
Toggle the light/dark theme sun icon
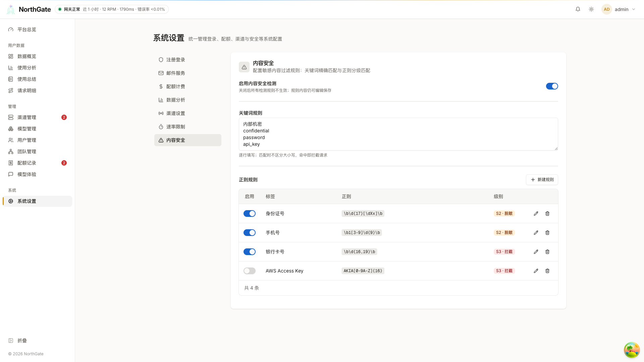click(x=591, y=9)
